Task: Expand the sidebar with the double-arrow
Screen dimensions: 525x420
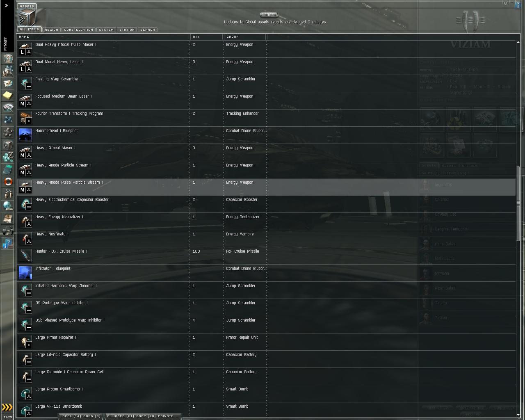Action: coord(6,6)
